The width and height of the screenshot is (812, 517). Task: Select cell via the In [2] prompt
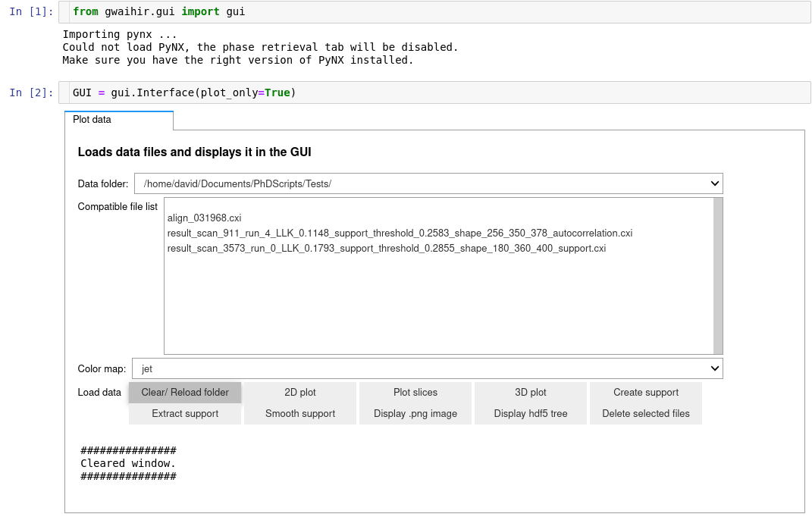tap(31, 92)
